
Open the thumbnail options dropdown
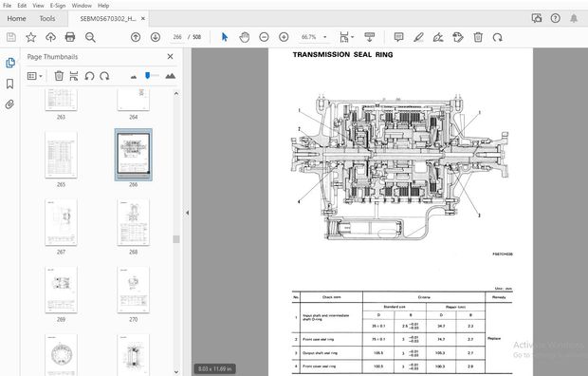click(x=34, y=76)
